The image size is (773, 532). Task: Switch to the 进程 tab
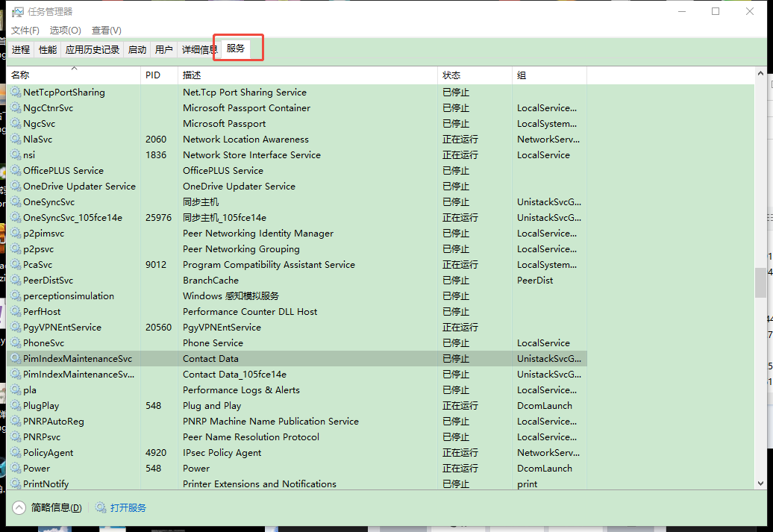point(21,49)
